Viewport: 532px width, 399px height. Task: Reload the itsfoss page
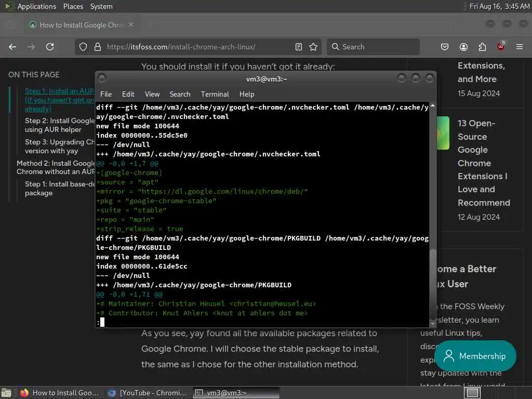(x=50, y=47)
